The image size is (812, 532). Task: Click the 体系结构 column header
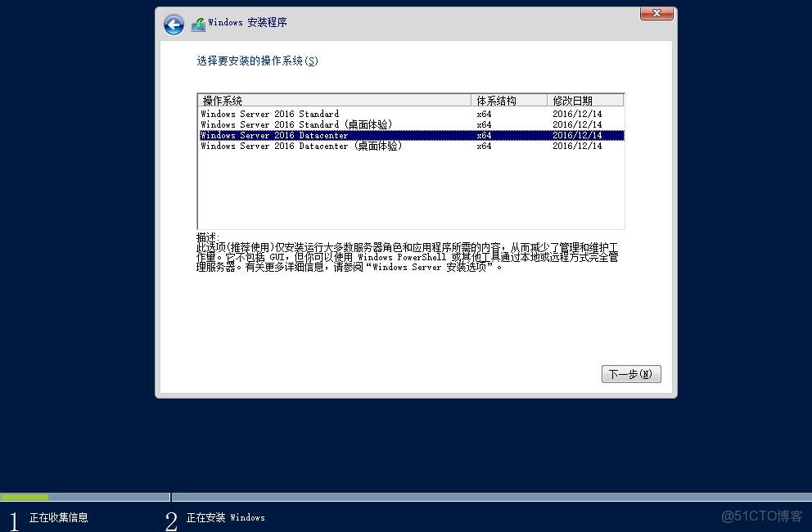(509, 101)
